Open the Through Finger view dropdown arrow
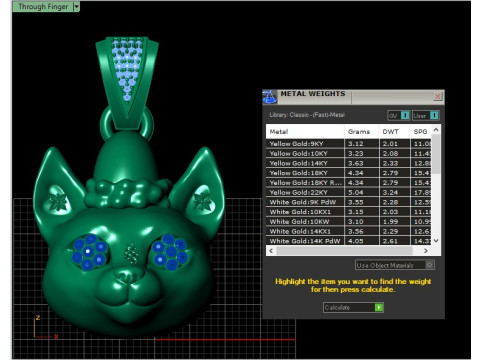The image size is (480, 360). 76,7
